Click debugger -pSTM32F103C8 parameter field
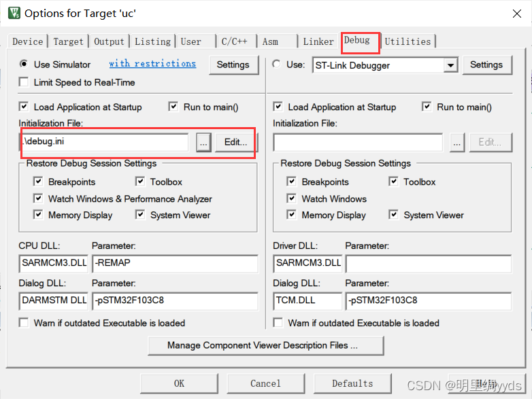This screenshot has width=532, height=399. [429, 300]
